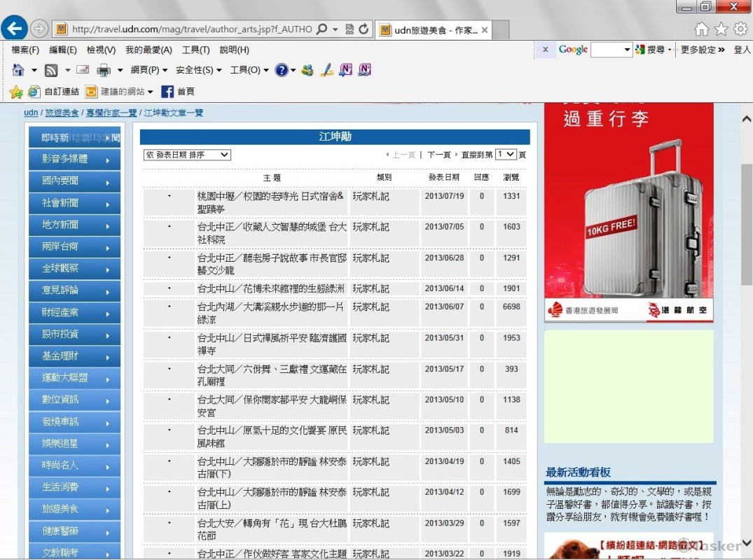The height and width of the screenshot is (560, 753).
Task: Click the 下一頁 next page link
Action: coord(438,155)
